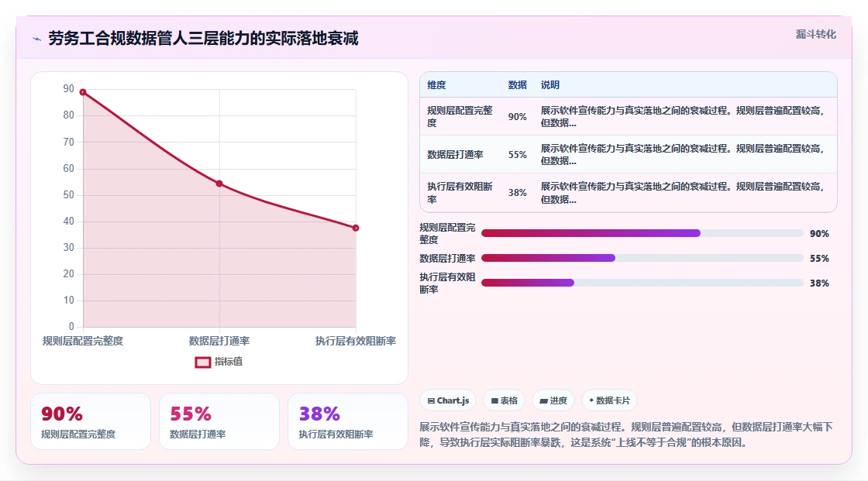This screenshot has height=481, width=868.
Task: Select the 数据卡片 tag chip
Action: [609, 400]
